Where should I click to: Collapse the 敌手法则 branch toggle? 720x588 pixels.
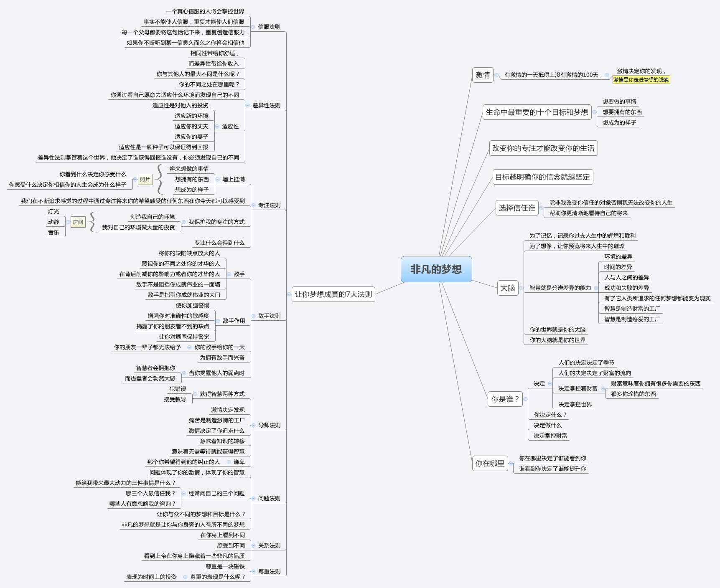(253, 316)
